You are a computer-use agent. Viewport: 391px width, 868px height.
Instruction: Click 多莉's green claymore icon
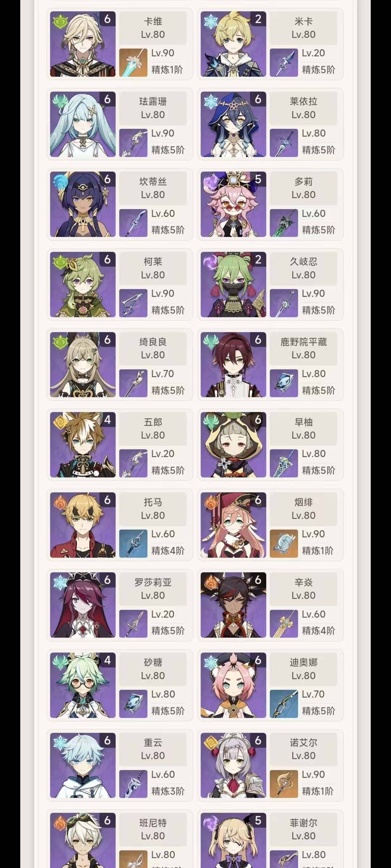[x=284, y=223]
